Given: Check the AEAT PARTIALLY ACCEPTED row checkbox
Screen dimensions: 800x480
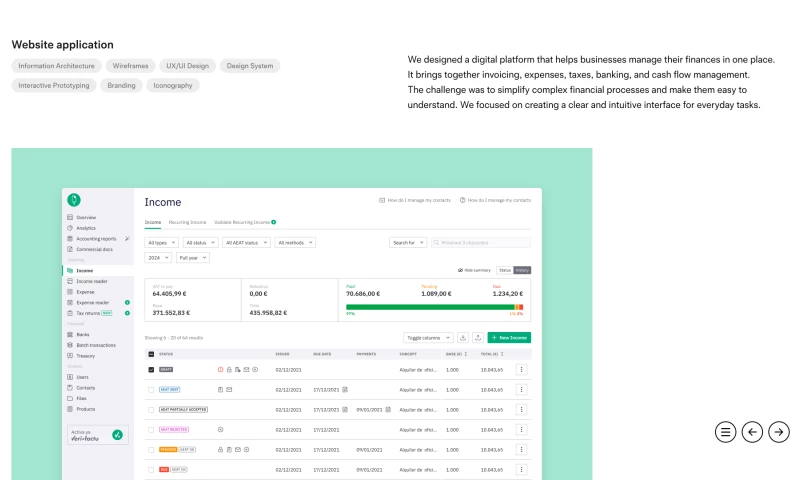Looking at the screenshot, I should click(151, 410).
